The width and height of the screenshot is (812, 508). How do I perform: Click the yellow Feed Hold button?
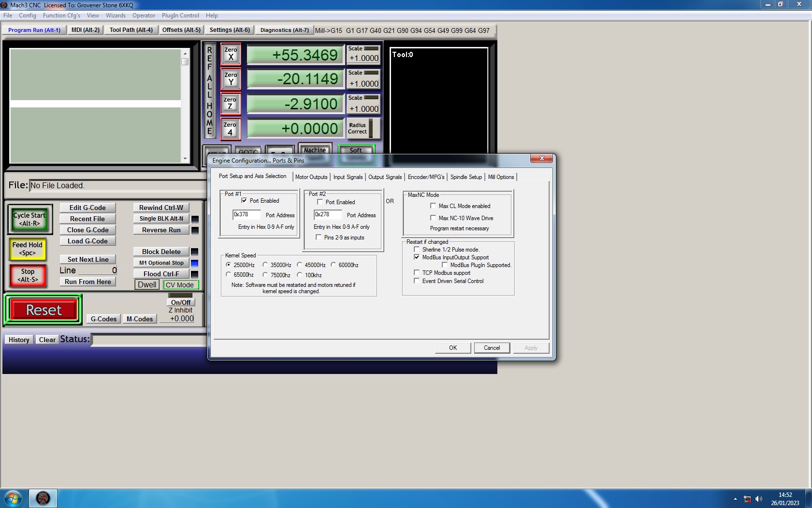(28, 249)
